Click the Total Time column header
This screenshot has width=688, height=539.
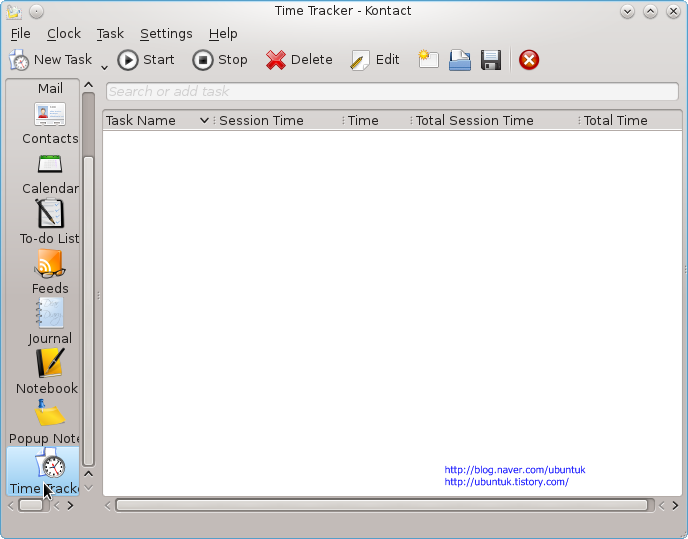pos(630,120)
